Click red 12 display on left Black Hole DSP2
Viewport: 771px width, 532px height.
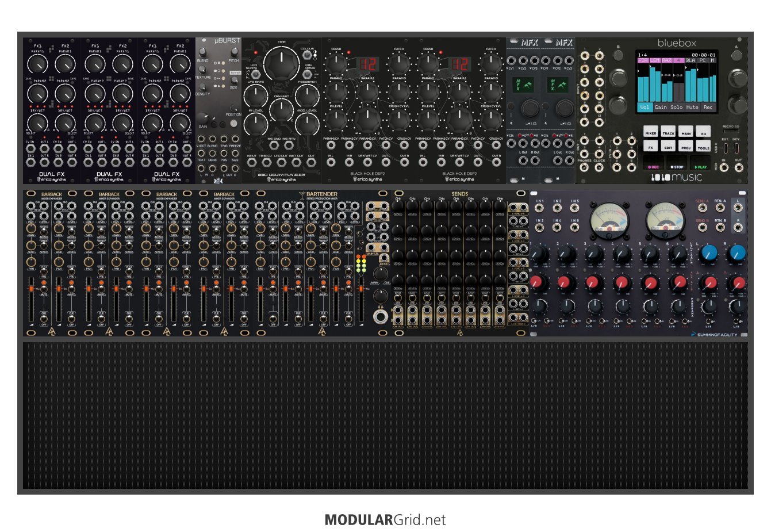(x=367, y=64)
